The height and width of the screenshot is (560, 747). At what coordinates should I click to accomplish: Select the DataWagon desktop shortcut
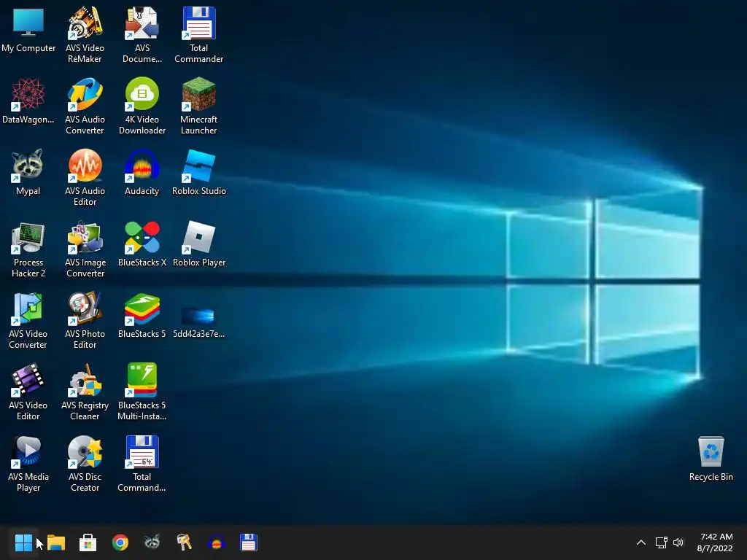click(x=28, y=101)
